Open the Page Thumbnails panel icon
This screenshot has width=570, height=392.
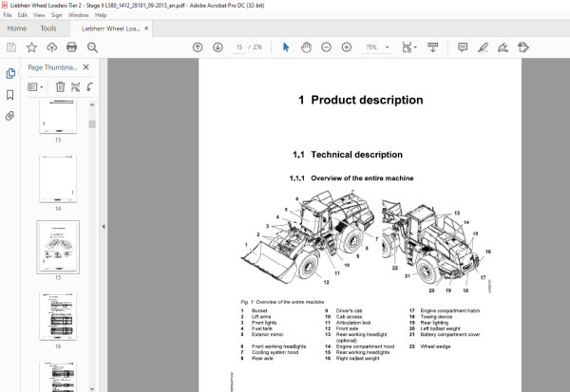point(10,73)
